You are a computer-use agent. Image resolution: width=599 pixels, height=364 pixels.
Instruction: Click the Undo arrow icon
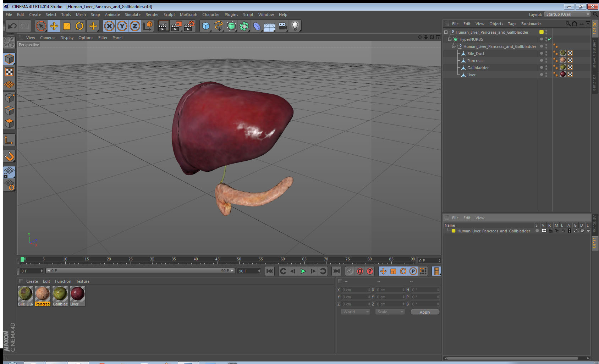12,26
